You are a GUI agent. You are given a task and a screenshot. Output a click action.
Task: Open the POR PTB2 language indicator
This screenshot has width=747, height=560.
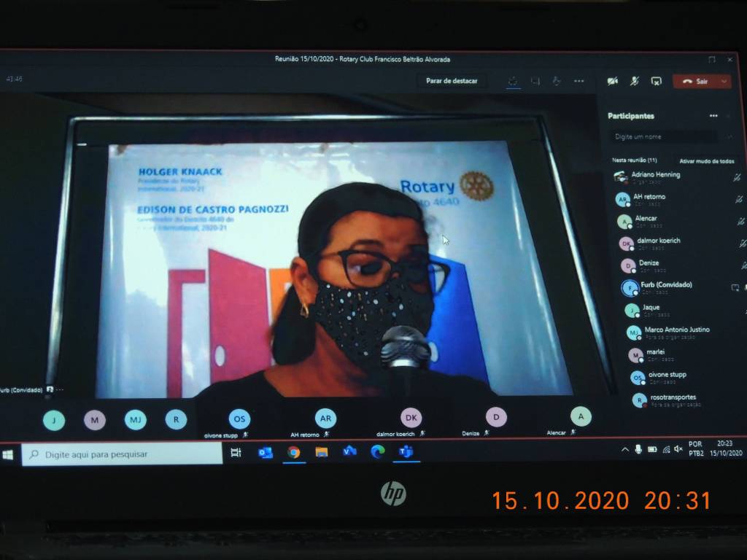point(695,448)
